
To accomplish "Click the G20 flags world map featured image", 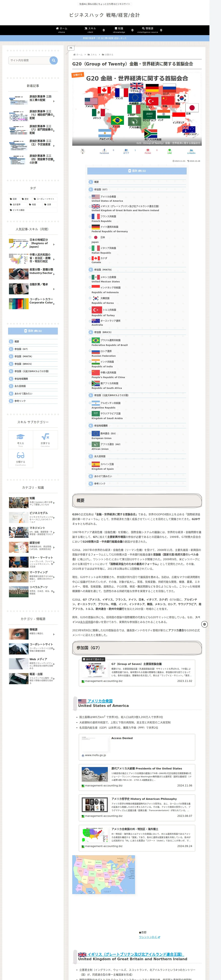I will [x=137, y=109].
